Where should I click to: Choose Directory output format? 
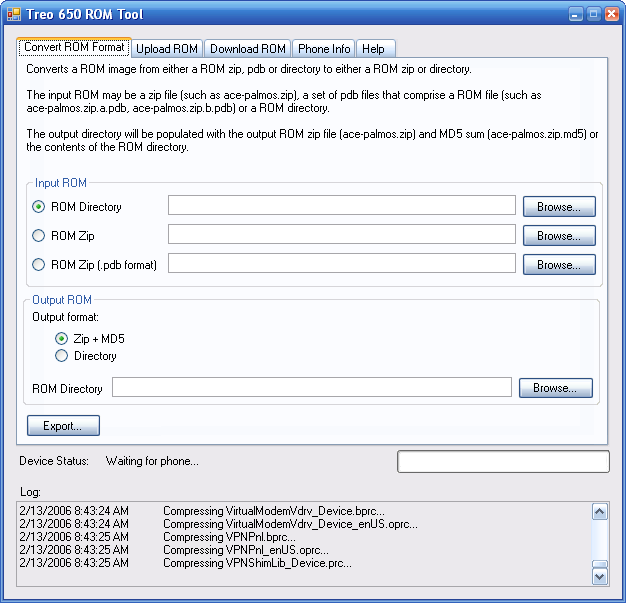61,356
